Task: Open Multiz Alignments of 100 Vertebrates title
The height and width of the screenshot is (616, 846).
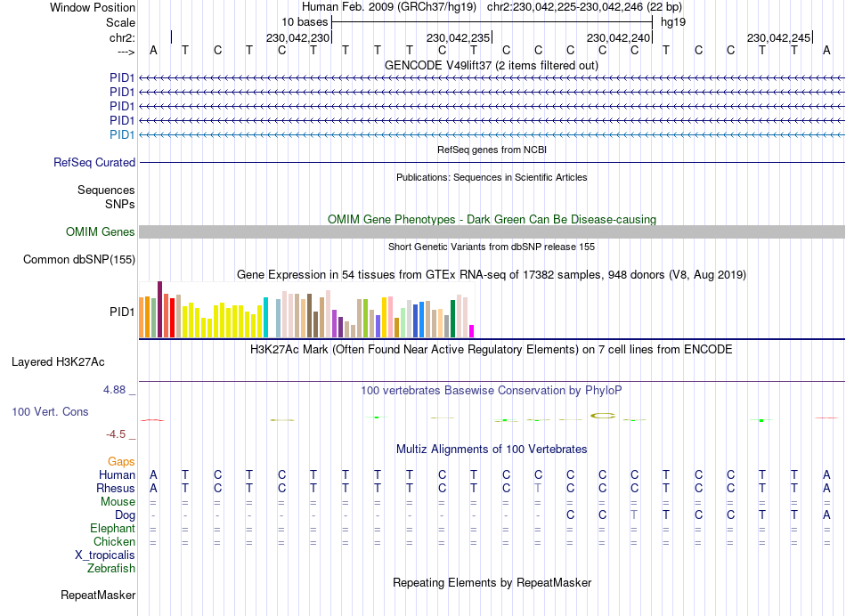Action: [492, 449]
